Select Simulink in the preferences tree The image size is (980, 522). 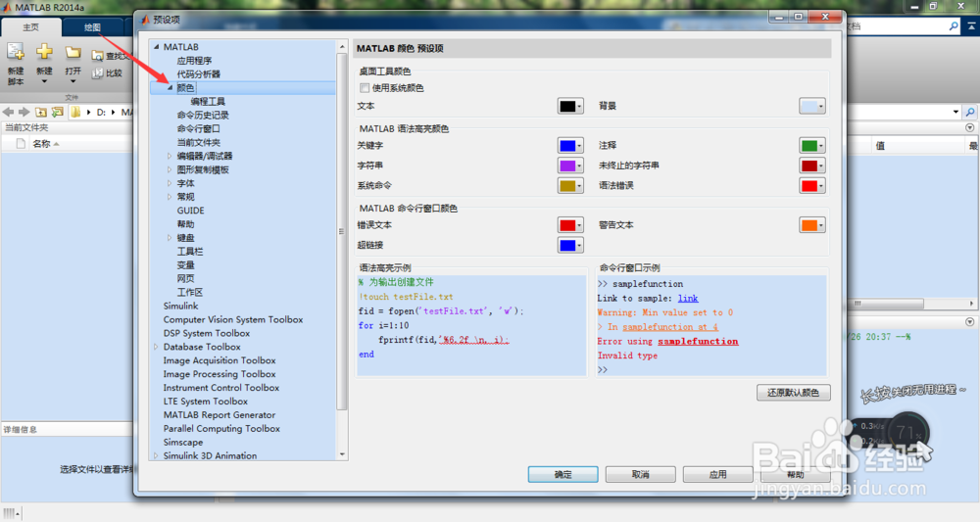click(180, 306)
